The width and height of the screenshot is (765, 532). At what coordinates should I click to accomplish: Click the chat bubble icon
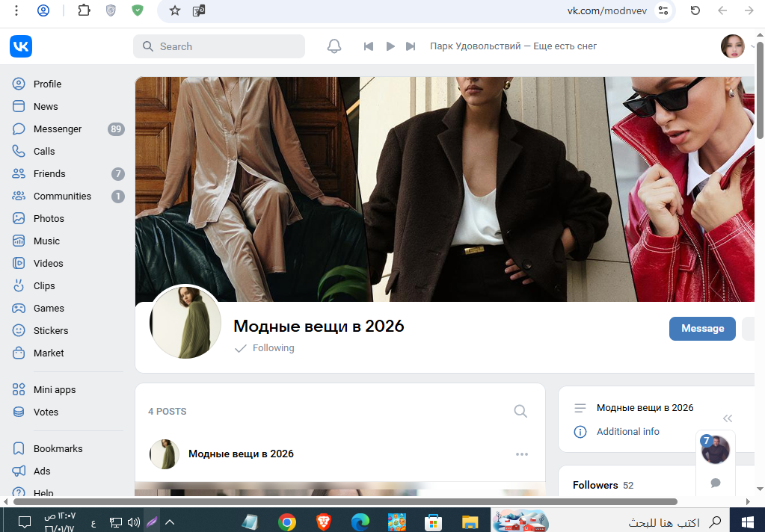click(x=716, y=483)
